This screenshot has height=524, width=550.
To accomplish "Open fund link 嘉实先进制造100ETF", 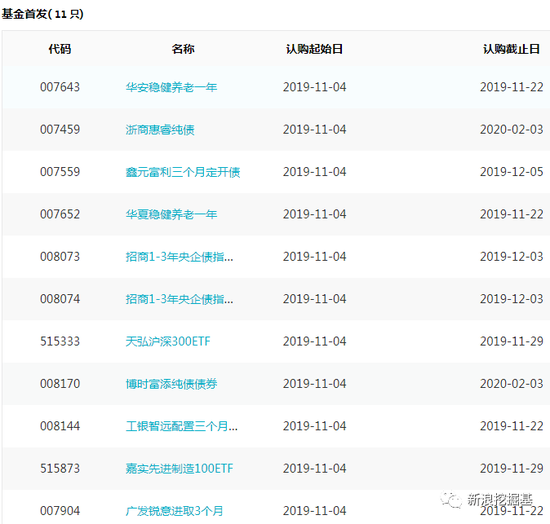I will pos(179,469).
